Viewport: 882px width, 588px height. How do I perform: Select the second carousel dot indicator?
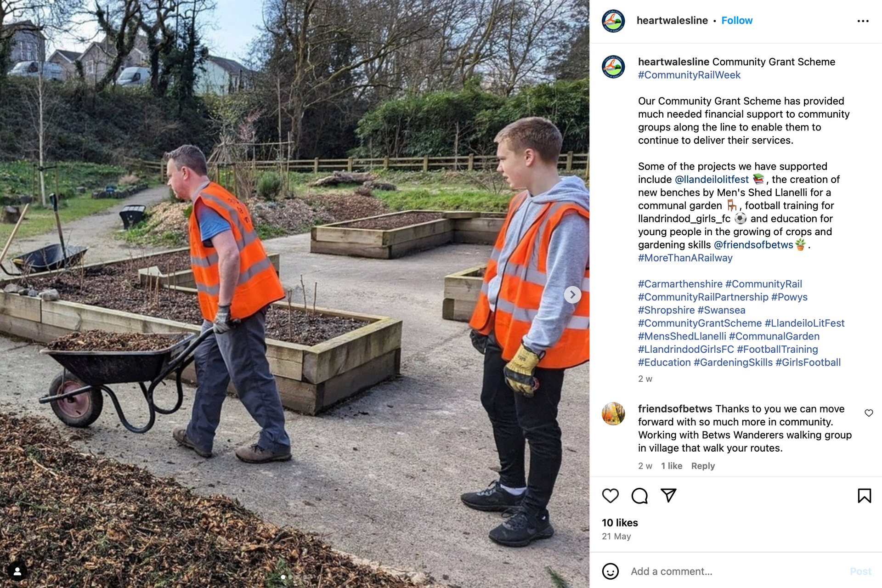(x=290, y=577)
